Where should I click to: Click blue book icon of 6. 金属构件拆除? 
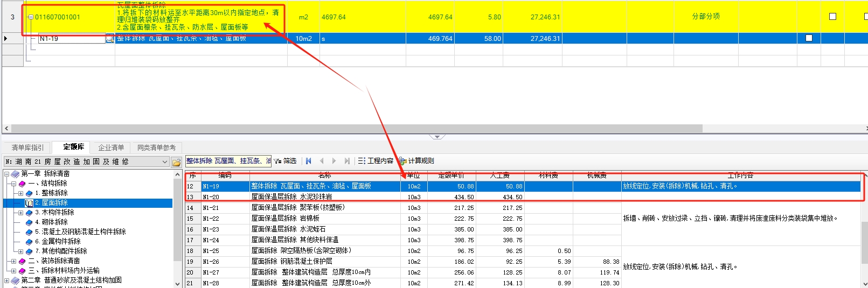(x=29, y=242)
